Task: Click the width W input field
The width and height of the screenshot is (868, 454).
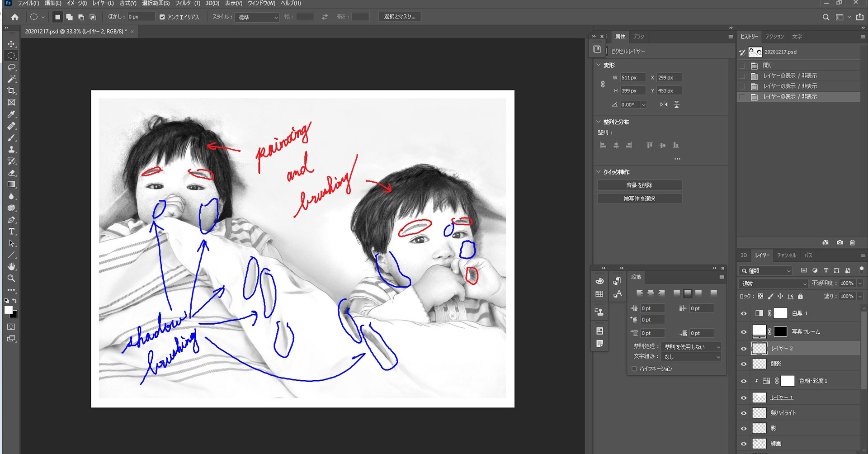Action: click(632, 78)
